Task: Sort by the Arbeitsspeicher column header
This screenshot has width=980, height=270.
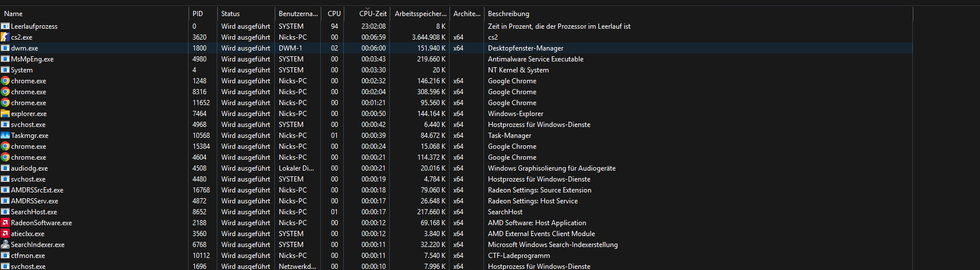Action: point(420,14)
